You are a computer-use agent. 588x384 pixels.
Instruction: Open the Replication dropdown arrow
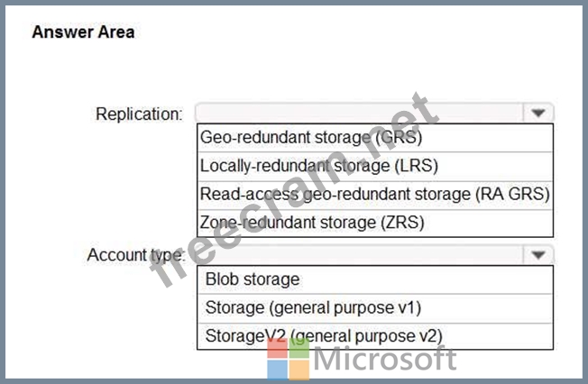pos(538,113)
